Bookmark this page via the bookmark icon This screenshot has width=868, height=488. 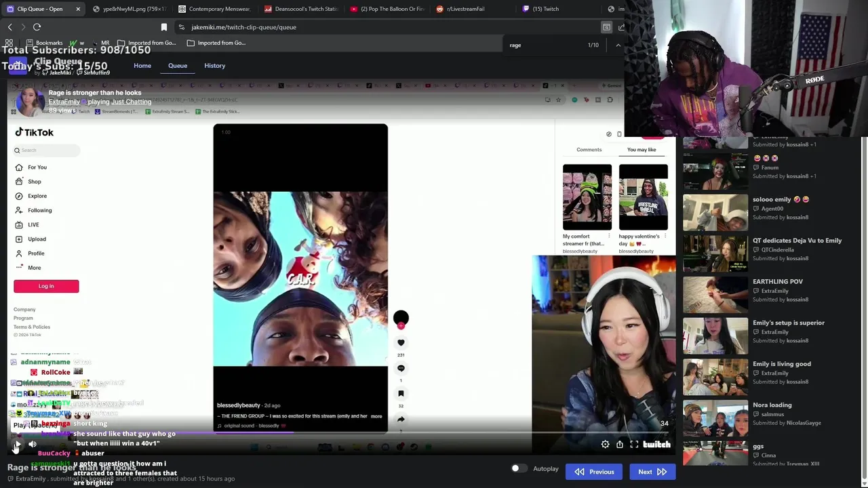[x=164, y=27]
